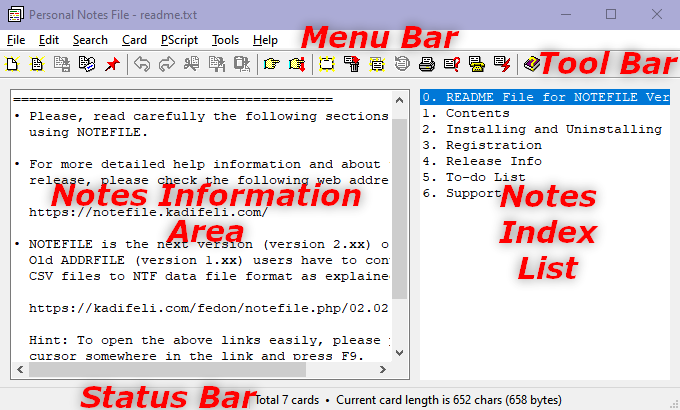Image resolution: width=680 pixels, height=410 pixels.
Task: Click the app icon in the title bar
Action: (16, 14)
